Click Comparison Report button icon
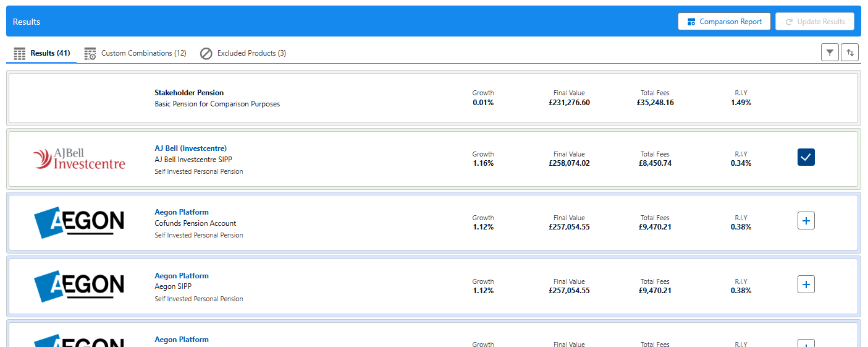 point(692,22)
